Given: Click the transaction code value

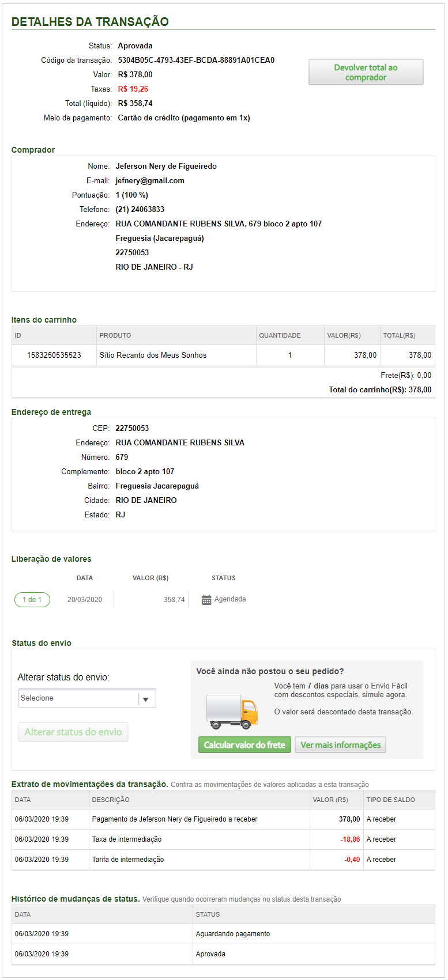Looking at the screenshot, I should (196, 60).
